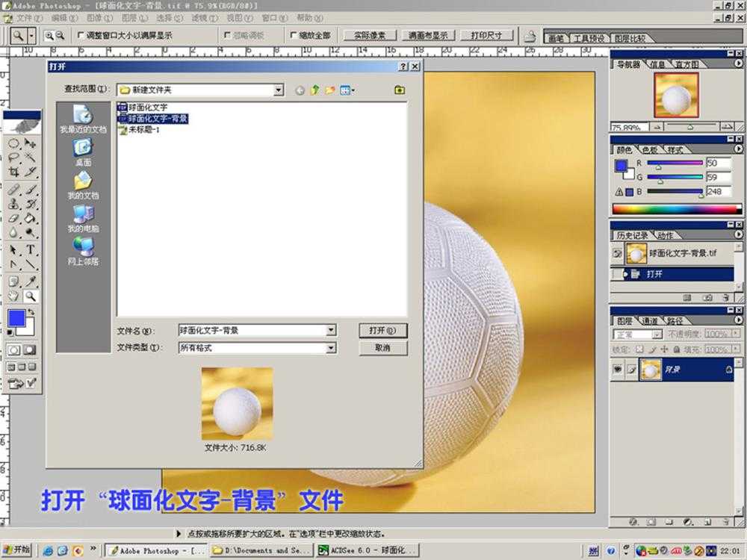Select the Slice tool
Screen dimensions: 747x560
30,172
